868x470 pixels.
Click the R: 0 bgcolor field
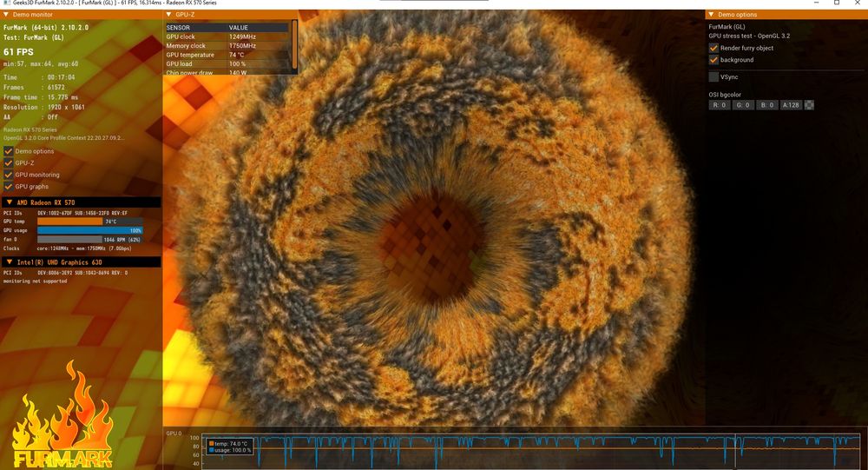click(720, 105)
